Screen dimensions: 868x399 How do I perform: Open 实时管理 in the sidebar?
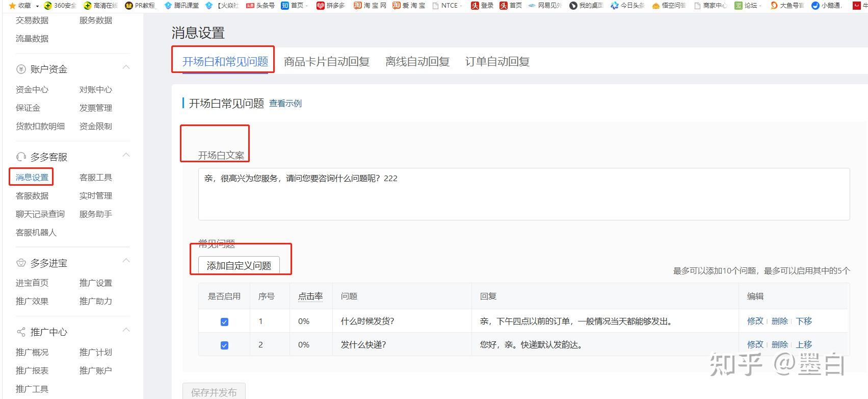tap(96, 196)
